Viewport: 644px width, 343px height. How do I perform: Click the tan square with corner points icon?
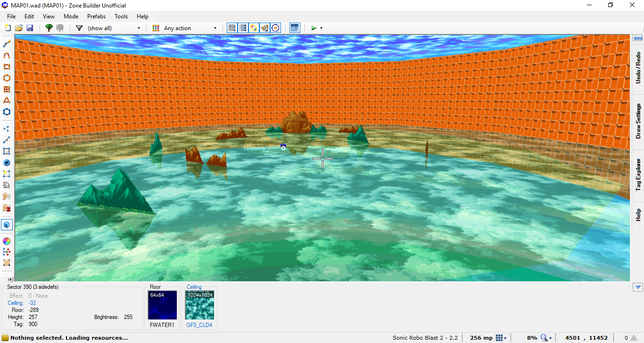(x=7, y=263)
